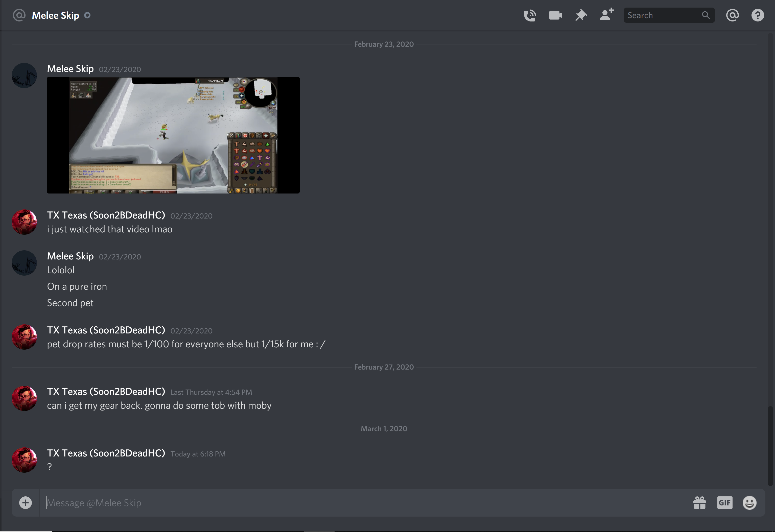Click TX Texas avatar by pet drop message
This screenshot has width=775, height=532.
tap(24, 337)
